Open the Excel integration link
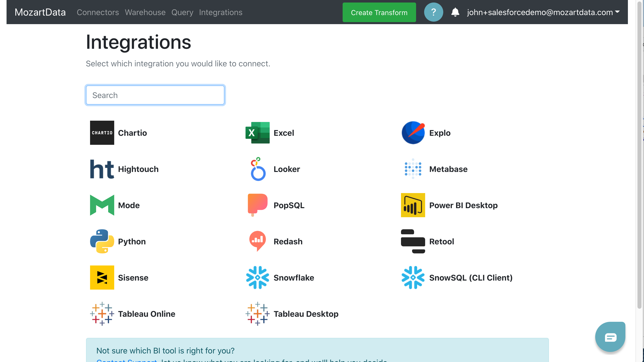Image resolution: width=644 pixels, height=362 pixels. [x=284, y=133]
